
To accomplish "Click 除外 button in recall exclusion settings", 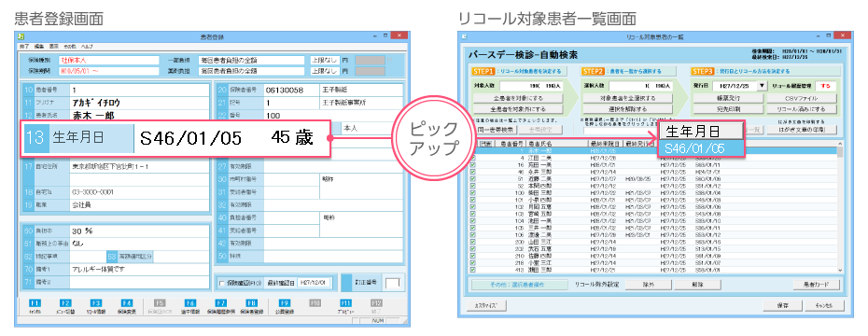I will click(x=649, y=285).
